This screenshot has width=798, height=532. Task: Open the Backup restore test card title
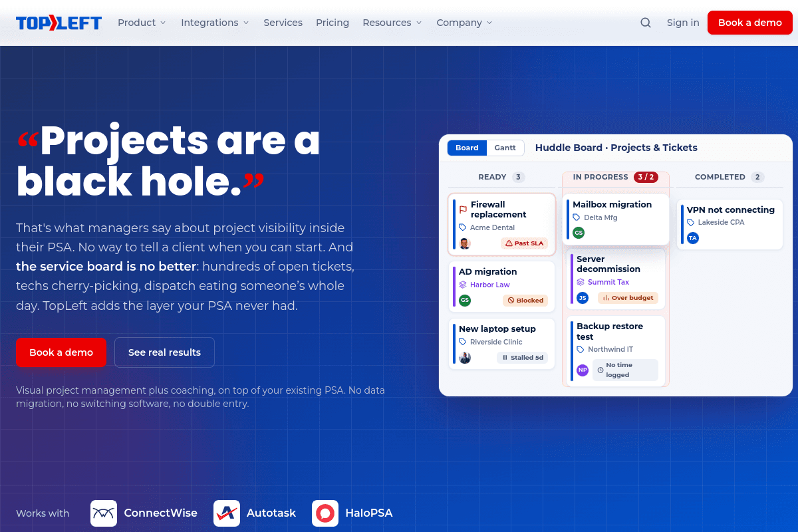tap(610, 331)
